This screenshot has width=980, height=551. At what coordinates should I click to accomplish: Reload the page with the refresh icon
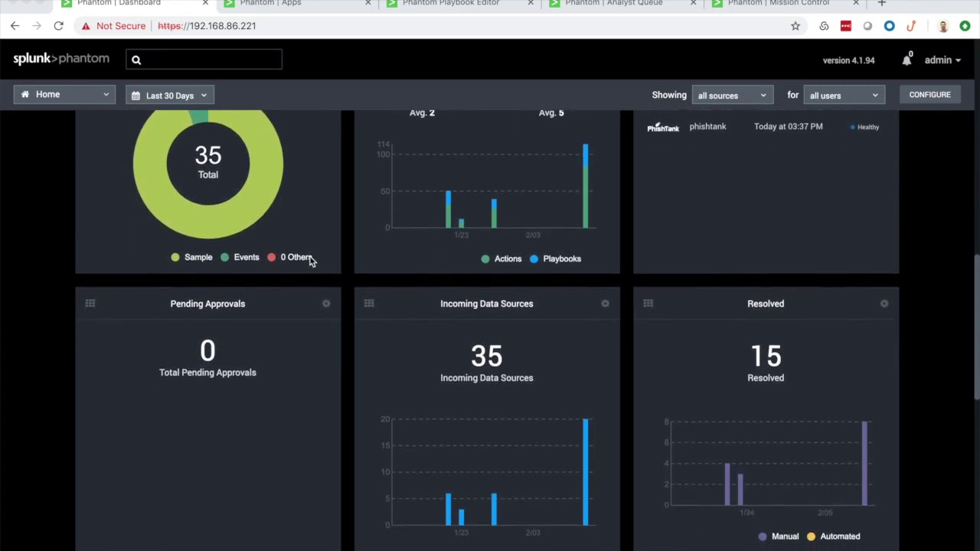point(58,26)
